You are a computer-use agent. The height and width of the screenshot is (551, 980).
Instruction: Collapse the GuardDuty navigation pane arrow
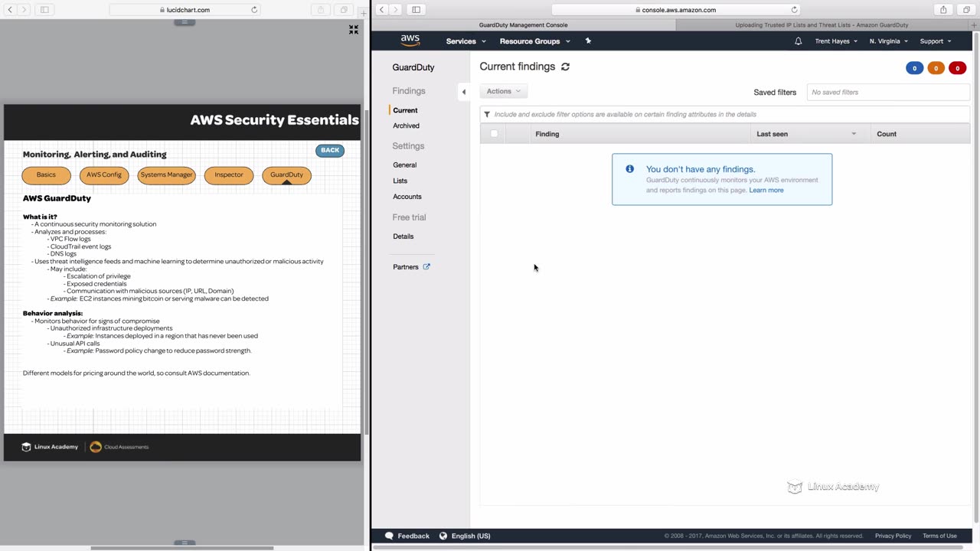point(463,92)
